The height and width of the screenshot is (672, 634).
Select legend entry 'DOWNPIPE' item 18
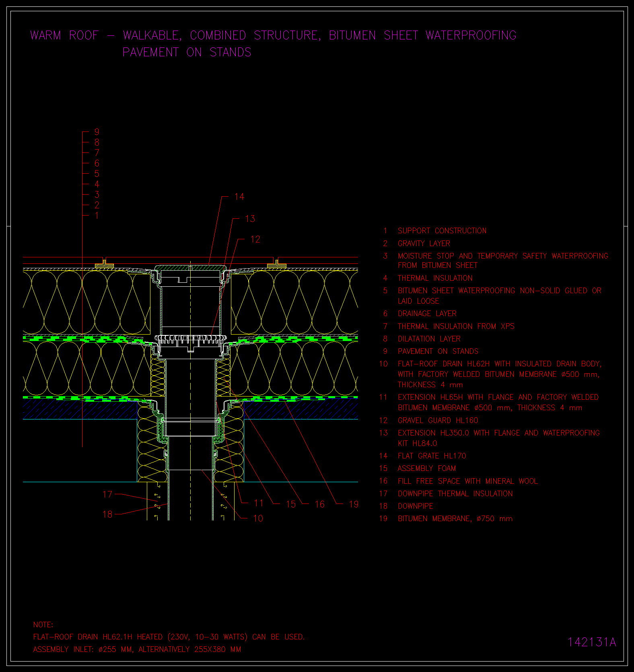coord(416,506)
